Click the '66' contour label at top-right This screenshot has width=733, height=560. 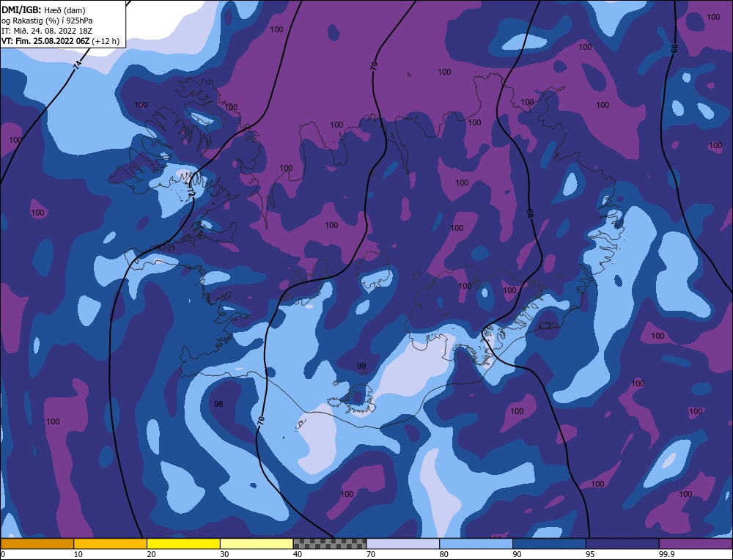(x=674, y=48)
